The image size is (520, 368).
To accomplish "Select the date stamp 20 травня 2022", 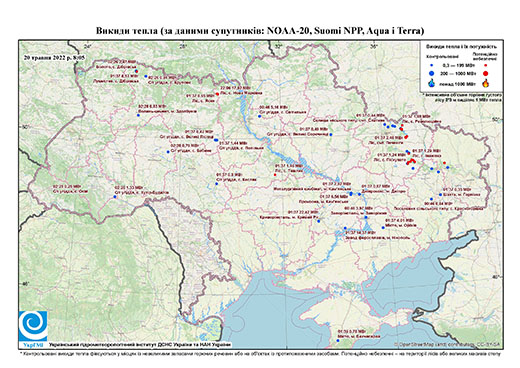I will pos(55,57).
